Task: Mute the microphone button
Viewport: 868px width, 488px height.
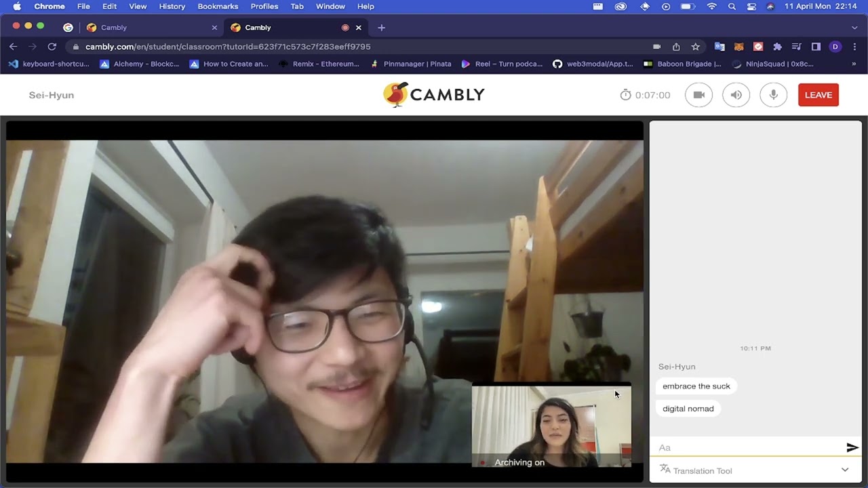Action: pyautogui.click(x=774, y=95)
